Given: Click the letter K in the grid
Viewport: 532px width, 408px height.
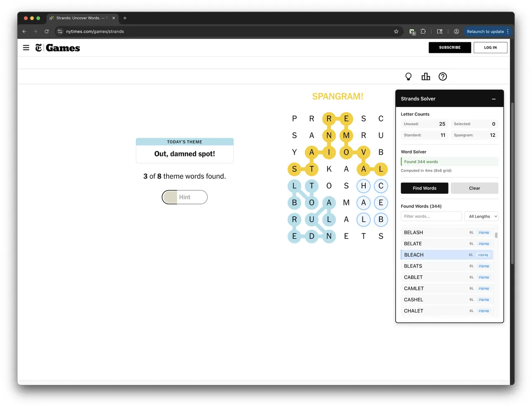Looking at the screenshot, I should 329,169.
